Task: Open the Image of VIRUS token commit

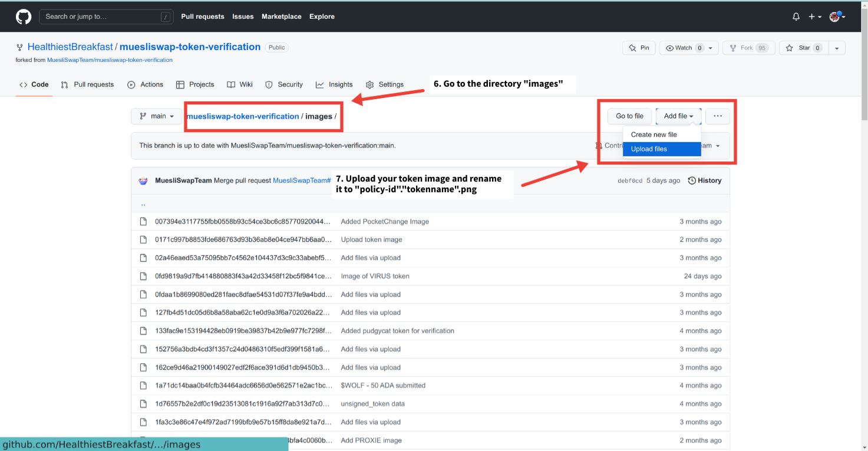Action: pyautogui.click(x=375, y=276)
